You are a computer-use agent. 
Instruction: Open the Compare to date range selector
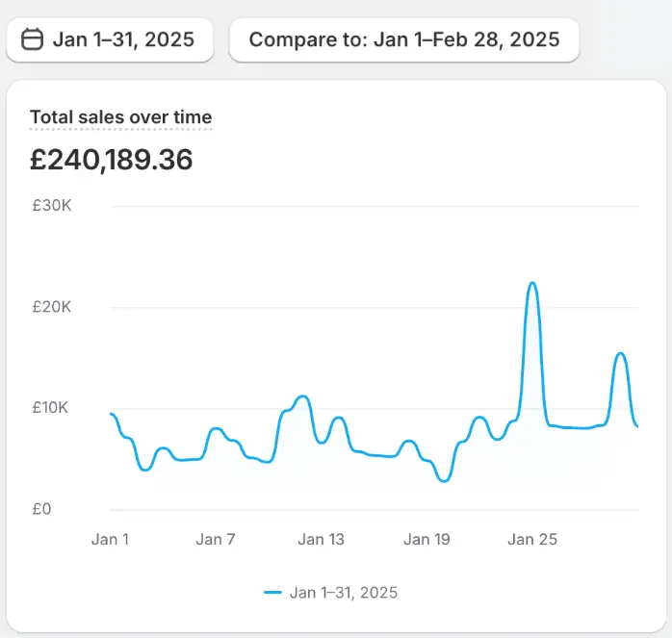(403, 39)
